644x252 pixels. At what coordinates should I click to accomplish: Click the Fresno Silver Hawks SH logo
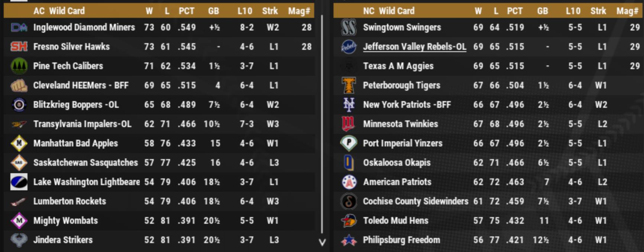point(19,46)
